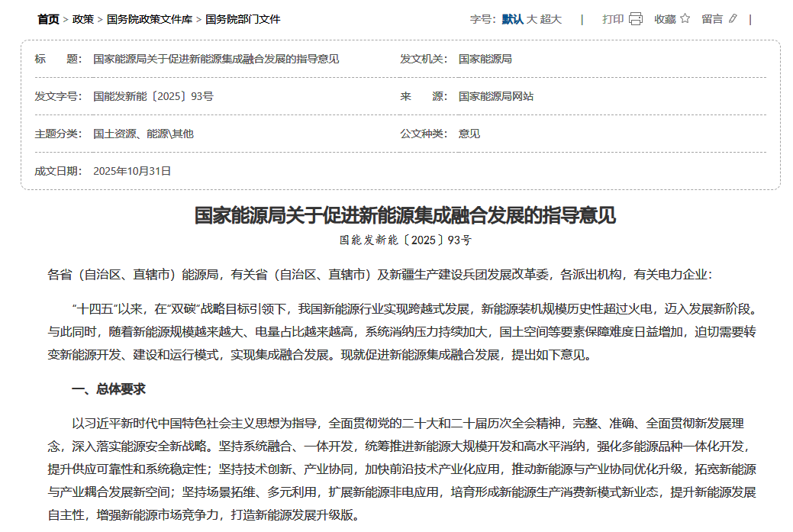Screen dimensions: 793x532
Task: Open the 政策 breadcrumb link
Action: tap(83, 19)
